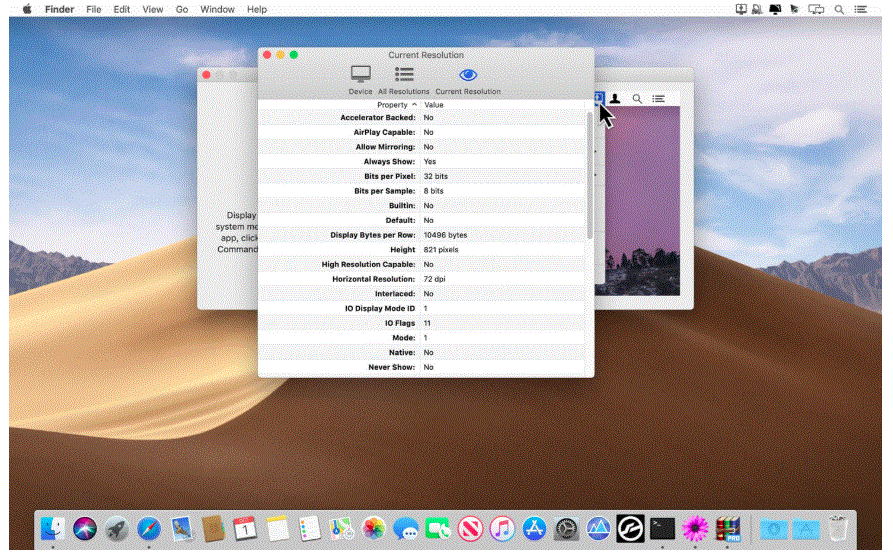Screen dimensions: 893x559
Task: Open Reminders from the Dock
Action: pyautogui.click(x=309, y=528)
